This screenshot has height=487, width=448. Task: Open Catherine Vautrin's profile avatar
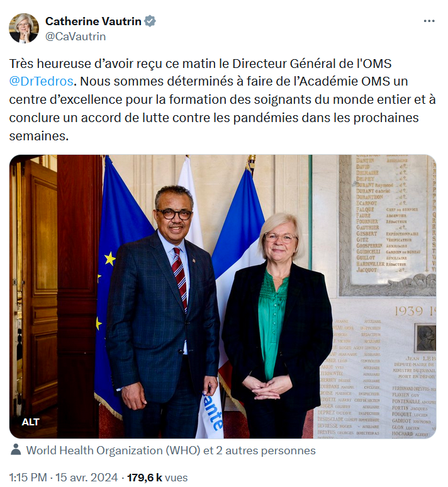24,28
